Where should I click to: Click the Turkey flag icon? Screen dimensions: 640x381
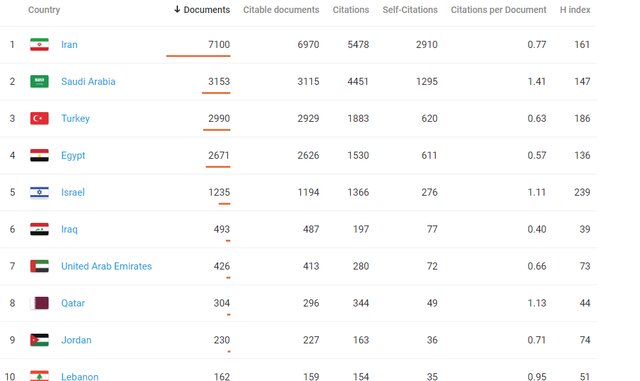(x=40, y=118)
